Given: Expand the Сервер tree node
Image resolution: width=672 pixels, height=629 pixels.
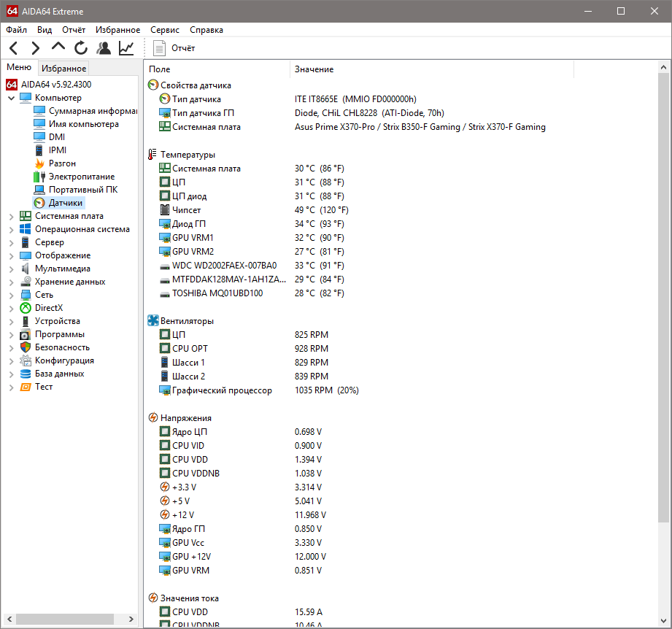Looking at the screenshot, I should 11,243.
